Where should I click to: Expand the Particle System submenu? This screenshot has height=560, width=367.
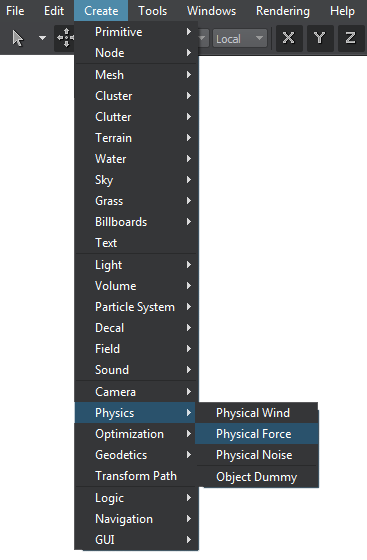(136, 307)
